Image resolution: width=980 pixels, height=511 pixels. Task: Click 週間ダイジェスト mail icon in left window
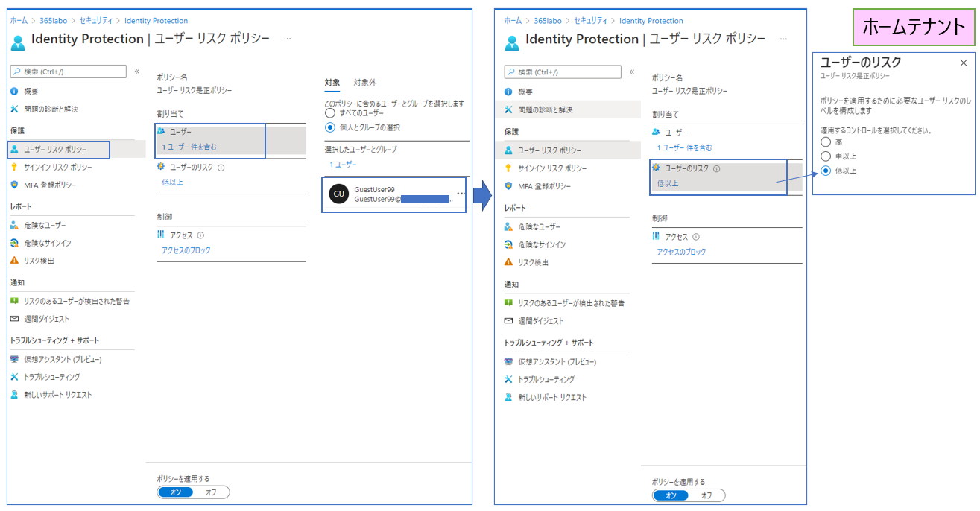click(15, 319)
